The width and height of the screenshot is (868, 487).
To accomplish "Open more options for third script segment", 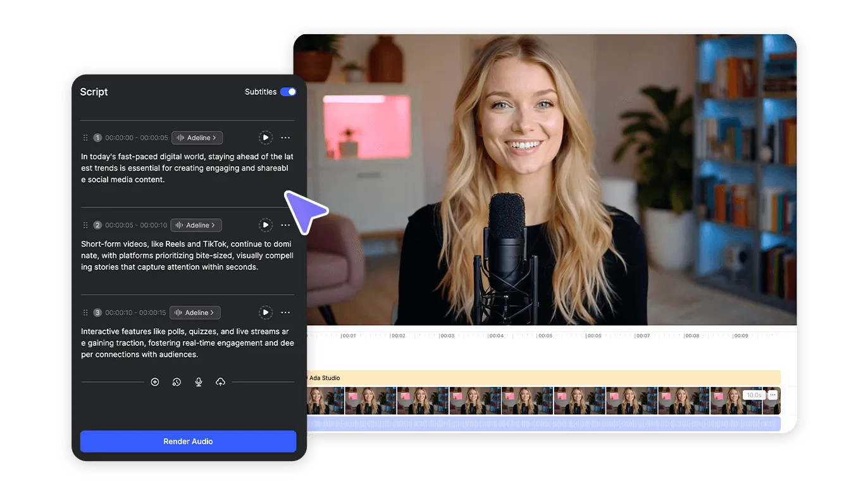I will [285, 312].
